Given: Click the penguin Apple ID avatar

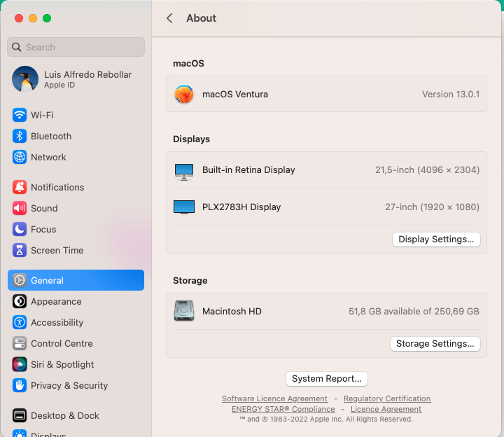Looking at the screenshot, I should click(x=25, y=79).
